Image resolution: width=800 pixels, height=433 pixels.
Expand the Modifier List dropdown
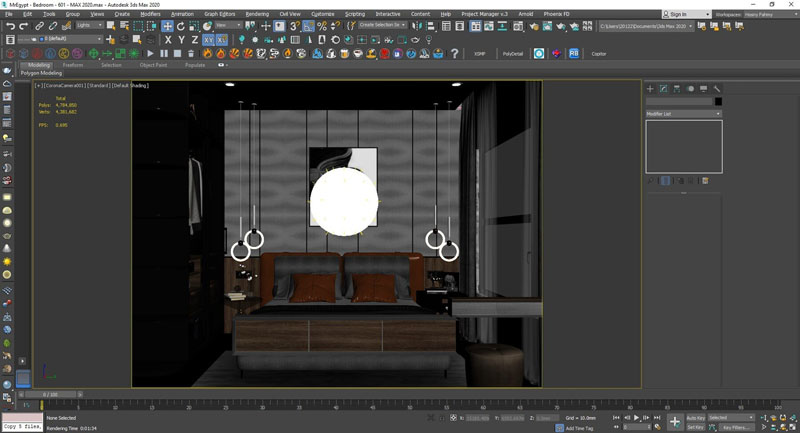pyautogui.click(x=683, y=114)
